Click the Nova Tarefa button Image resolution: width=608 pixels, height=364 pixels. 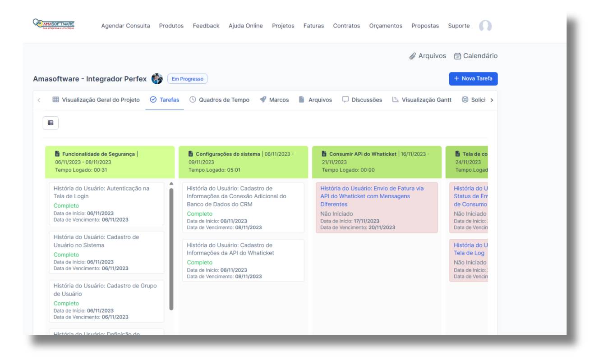[473, 78]
